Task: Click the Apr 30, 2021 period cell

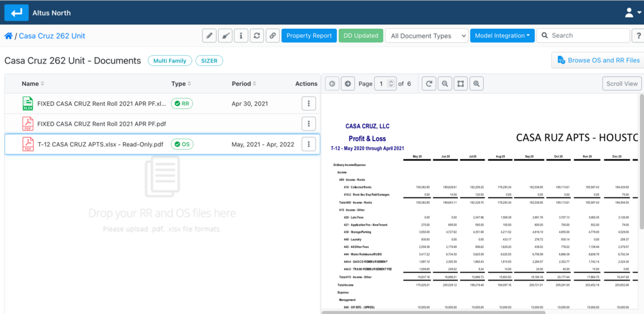Action: (250, 104)
